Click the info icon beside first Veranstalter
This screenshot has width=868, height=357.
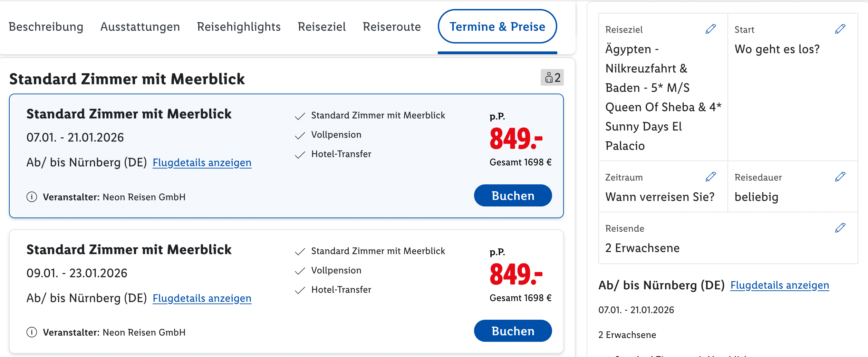[32, 197]
